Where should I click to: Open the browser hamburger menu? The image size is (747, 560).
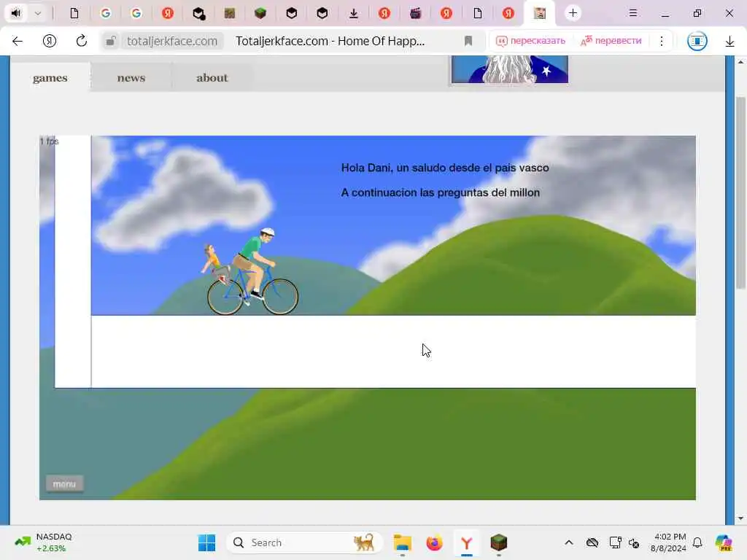pos(632,13)
